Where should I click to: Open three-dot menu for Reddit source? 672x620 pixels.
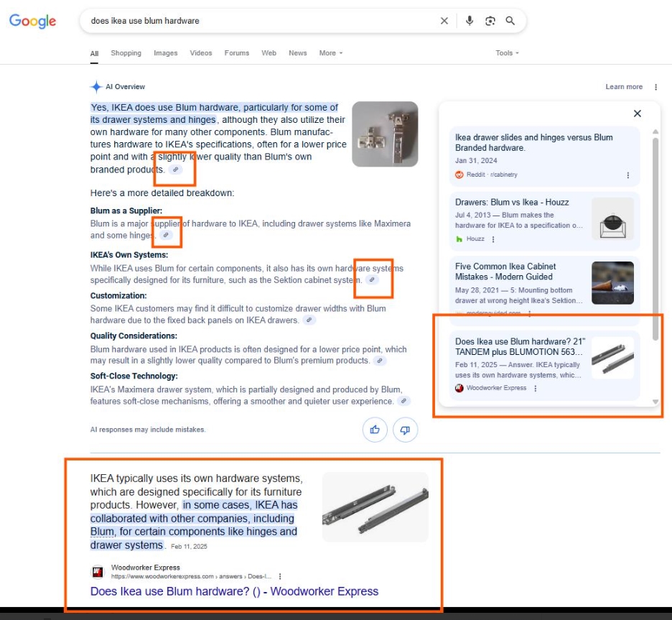coord(628,175)
